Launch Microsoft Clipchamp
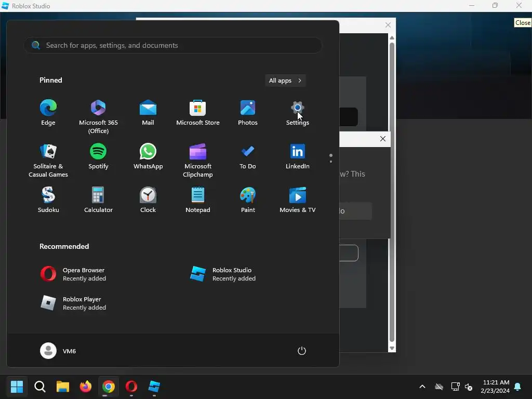This screenshot has height=399, width=532. point(198,161)
